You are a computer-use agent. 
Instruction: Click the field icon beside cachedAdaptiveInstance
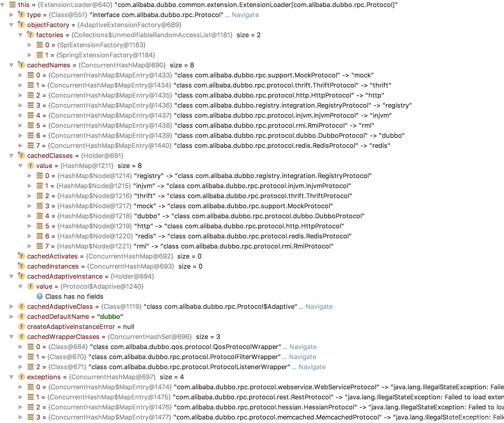point(21,276)
